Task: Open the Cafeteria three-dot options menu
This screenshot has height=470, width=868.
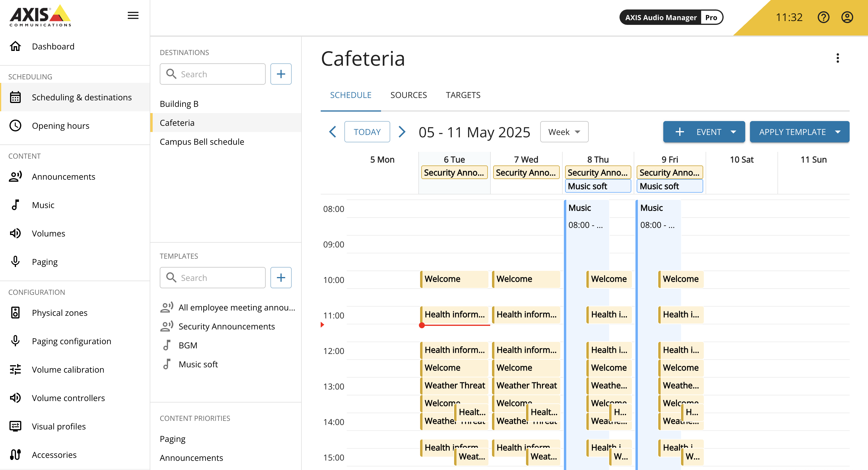Action: click(837, 58)
